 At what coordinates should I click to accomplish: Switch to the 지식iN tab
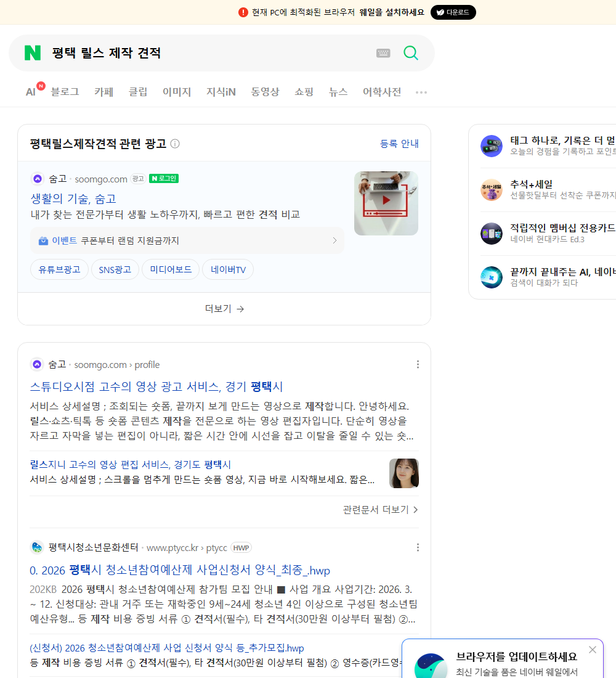(x=221, y=92)
